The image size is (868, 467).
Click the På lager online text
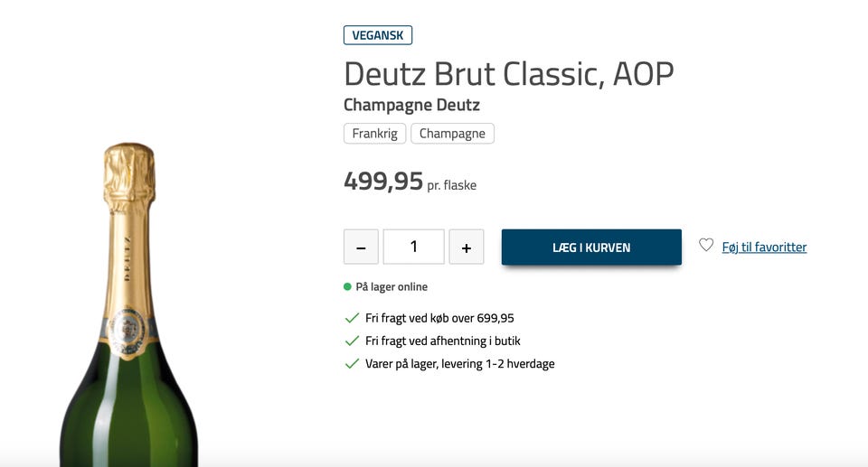click(392, 287)
